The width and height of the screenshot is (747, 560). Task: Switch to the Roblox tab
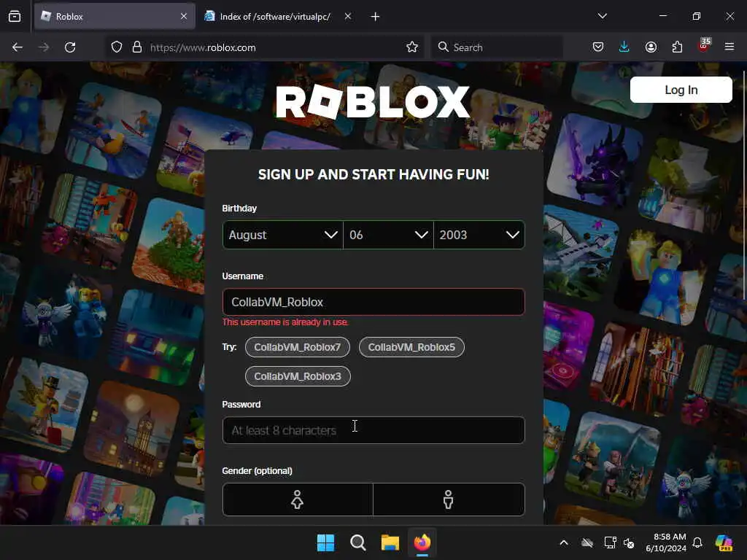pos(115,17)
